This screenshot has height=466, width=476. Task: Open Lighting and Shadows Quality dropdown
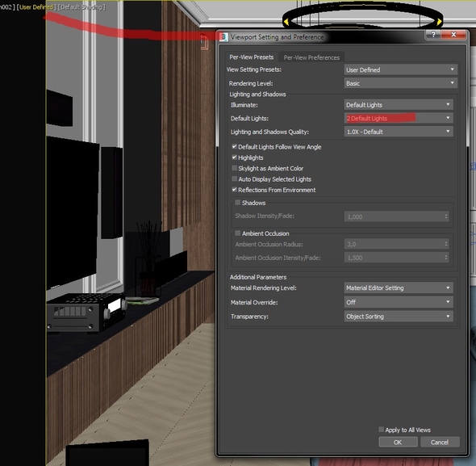[399, 132]
